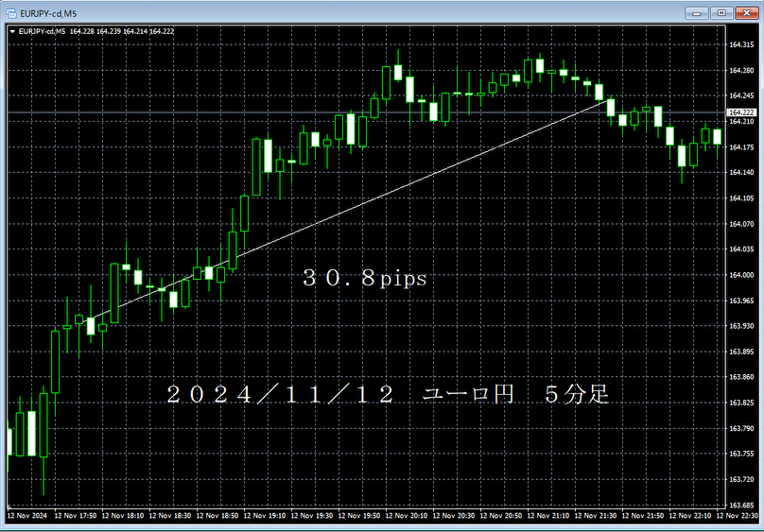The width and height of the screenshot is (764, 532).
Task: Click time axis label 12 Nov 18:10
Action: [x=123, y=515]
